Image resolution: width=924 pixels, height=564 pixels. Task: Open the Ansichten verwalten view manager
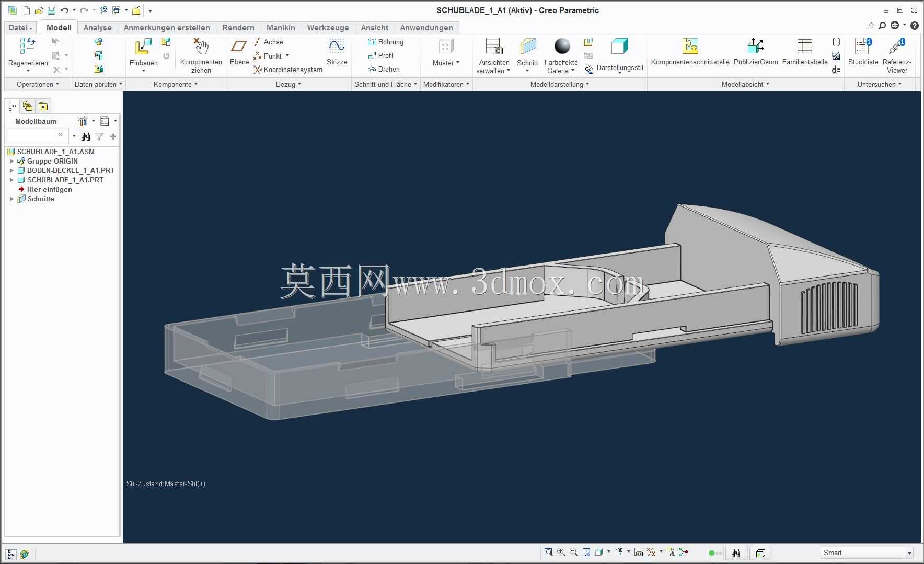(494, 47)
